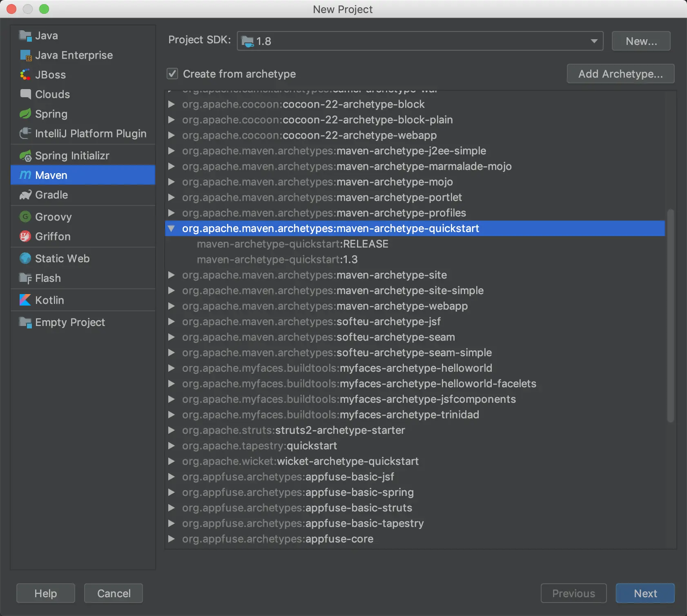Select maven-archetype-quickstart:1.3 version
Screen dimensions: 687x616
click(277, 259)
